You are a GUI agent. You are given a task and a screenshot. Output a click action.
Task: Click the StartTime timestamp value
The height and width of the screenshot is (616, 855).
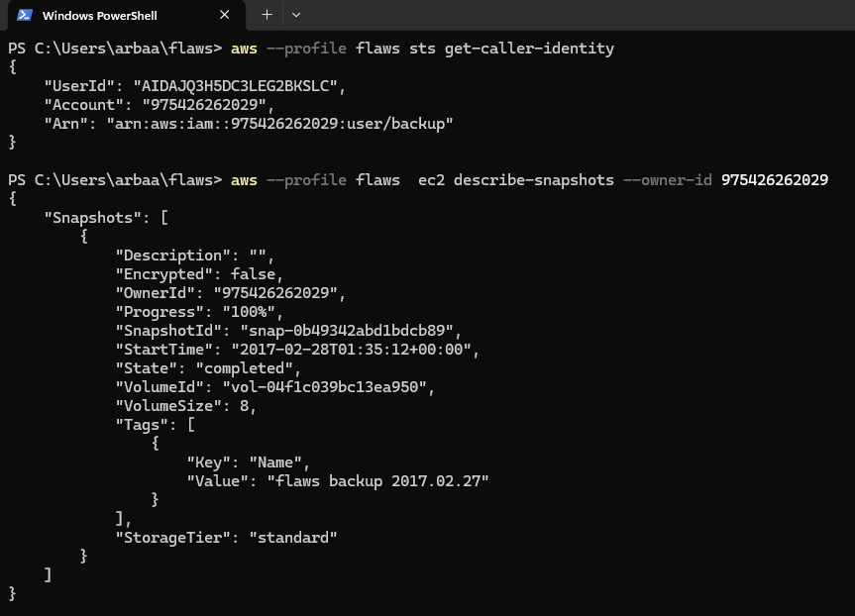(355, 350)
